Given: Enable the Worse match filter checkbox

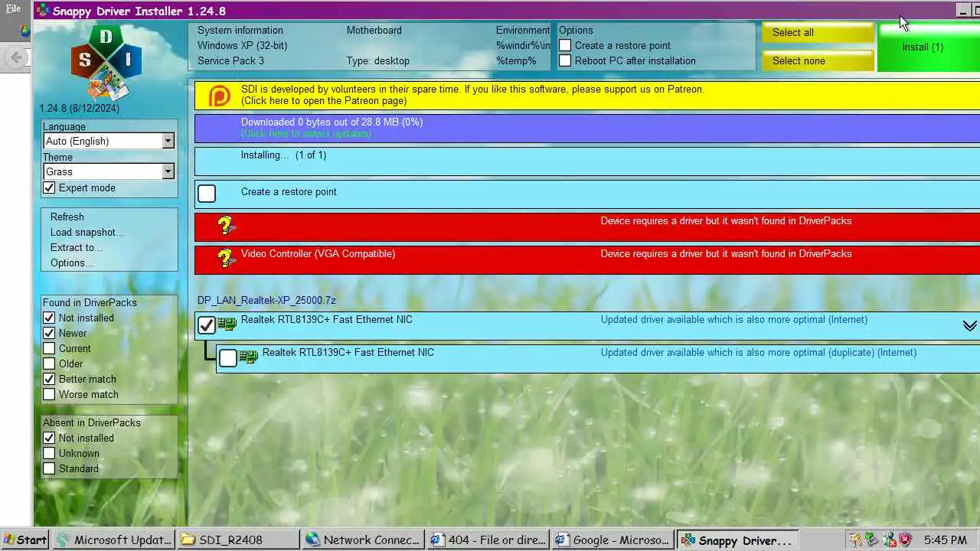Looking at the screenshot, I should (x=49, y=394).
